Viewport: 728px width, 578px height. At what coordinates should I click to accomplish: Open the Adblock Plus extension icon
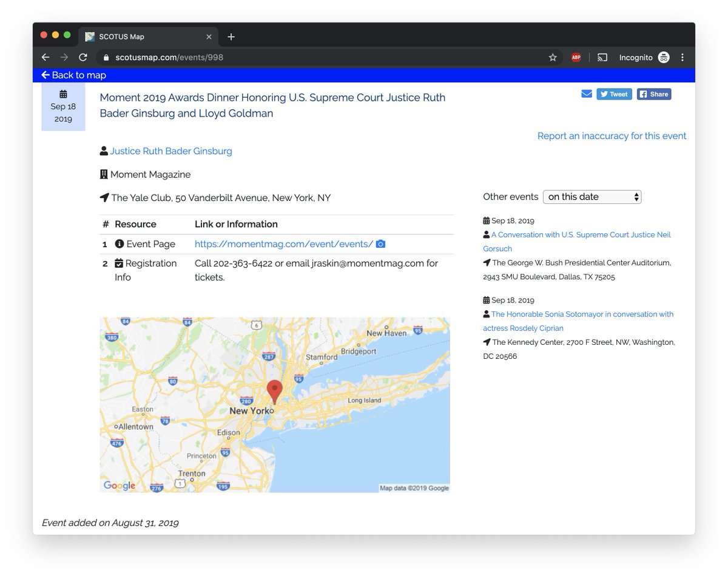pos(576,57)
